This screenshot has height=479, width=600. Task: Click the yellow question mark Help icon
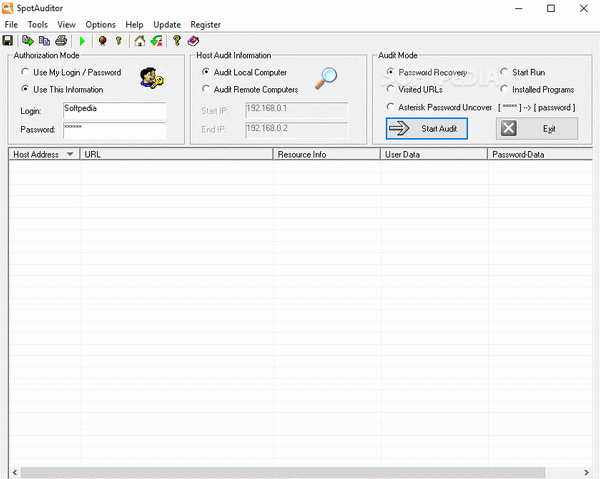coord(176,41)
